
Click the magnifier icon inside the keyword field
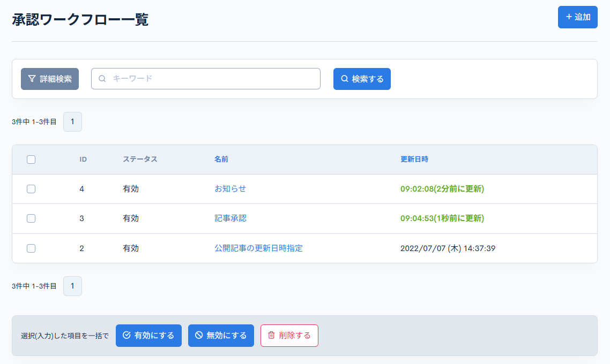102,78
